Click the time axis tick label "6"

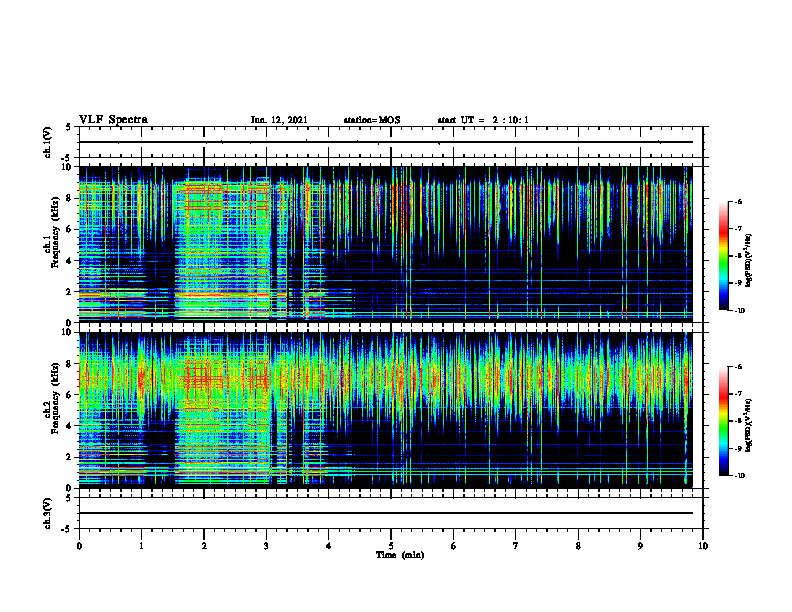click(454, 546)
